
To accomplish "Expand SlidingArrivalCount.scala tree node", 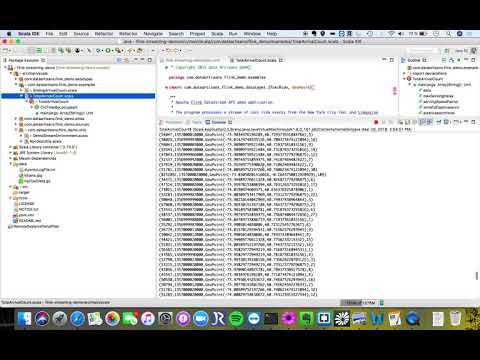I will pos(21,90).
